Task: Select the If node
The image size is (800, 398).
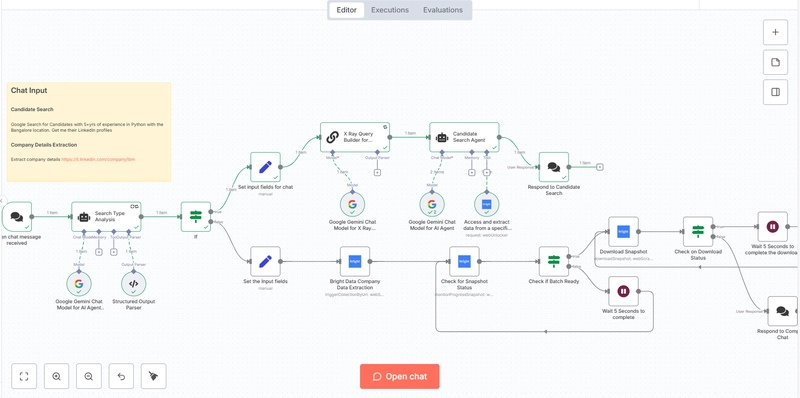Action: (196, 216)
